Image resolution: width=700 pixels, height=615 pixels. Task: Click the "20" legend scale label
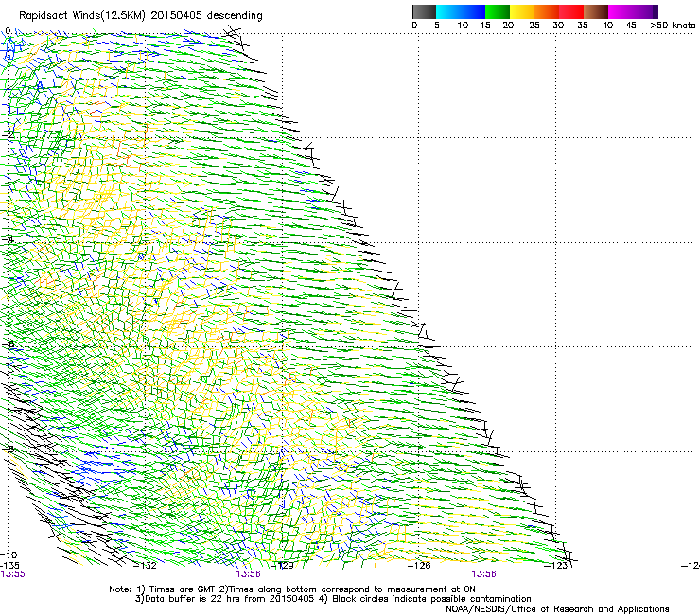point(508,26)
